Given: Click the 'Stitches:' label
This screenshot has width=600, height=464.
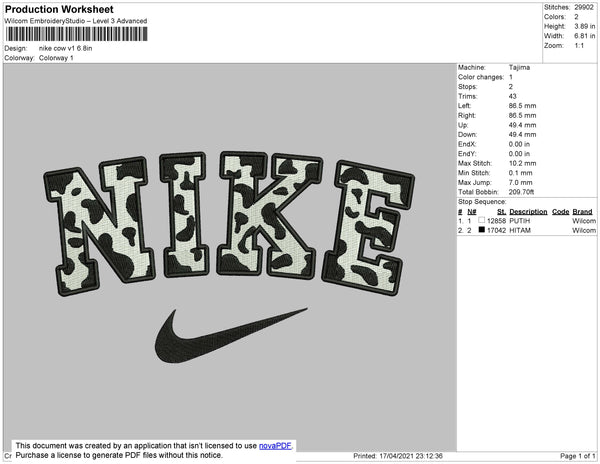Looking at the screenshot, I should [557, 7].
